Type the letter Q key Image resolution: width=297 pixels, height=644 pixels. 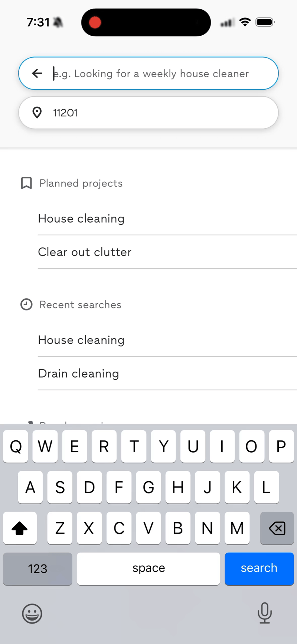pos(16,446)
